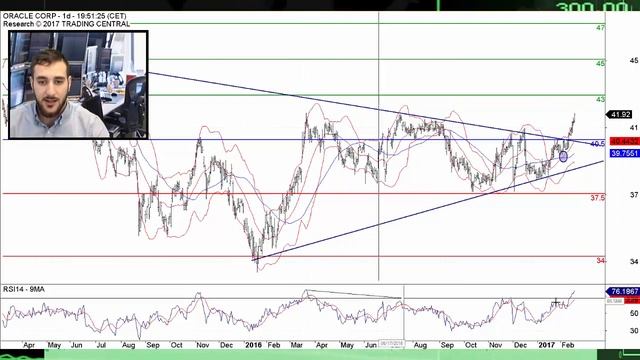Click the Feb label right after 2017

(568, 345)
